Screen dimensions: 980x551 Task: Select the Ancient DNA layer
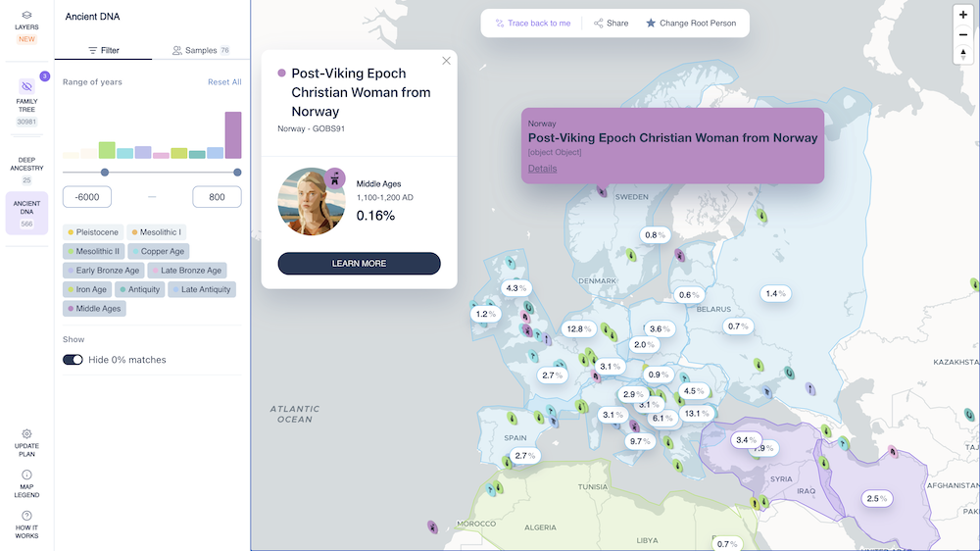[26, 214]
